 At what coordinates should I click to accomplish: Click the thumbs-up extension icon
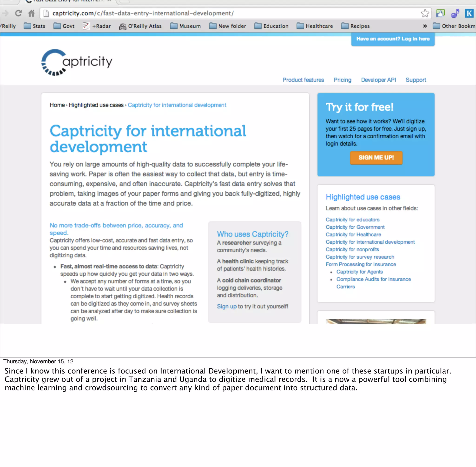[x=440, y=13]
